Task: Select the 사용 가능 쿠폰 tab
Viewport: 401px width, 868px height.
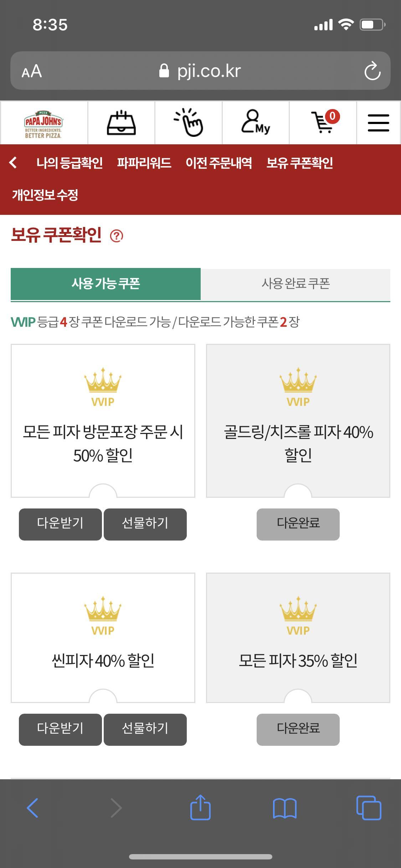Action: [106, 284]
